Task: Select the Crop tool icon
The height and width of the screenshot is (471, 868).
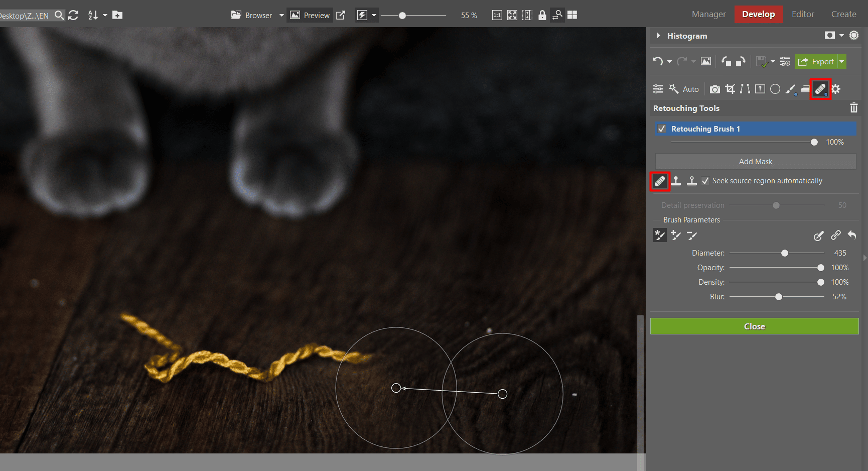Action: click(730, 89)
